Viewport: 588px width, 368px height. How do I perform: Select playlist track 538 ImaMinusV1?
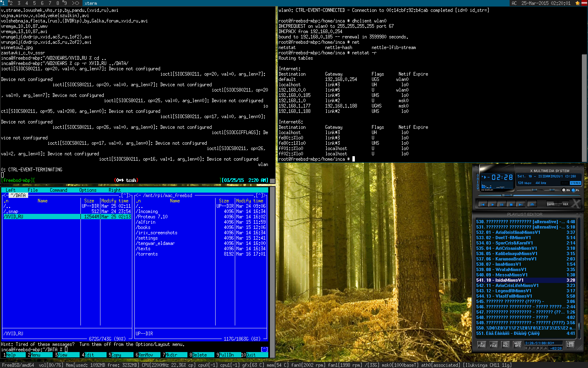tap(526, 264)
